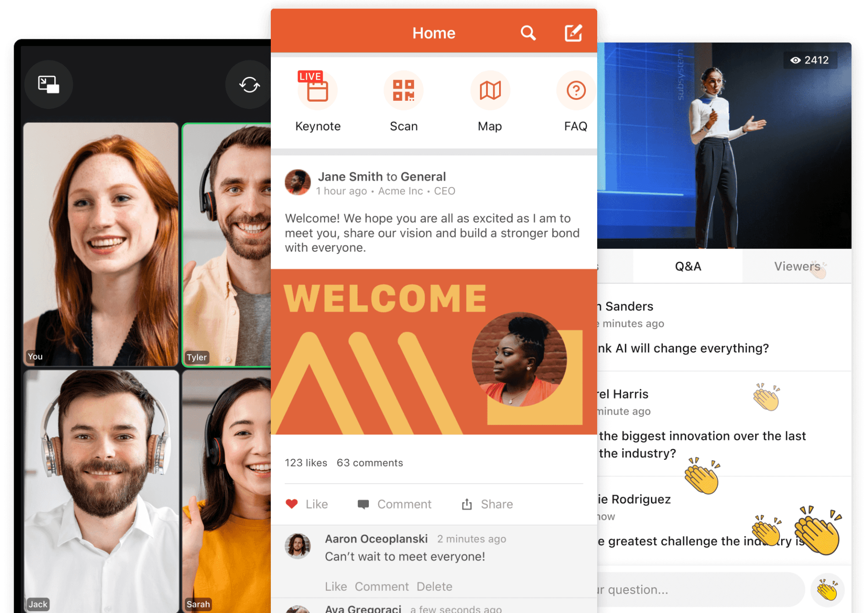Click Comment on Jane Smith's post
Viewport: 868px width, 613px height.
[x=403, y=503]
